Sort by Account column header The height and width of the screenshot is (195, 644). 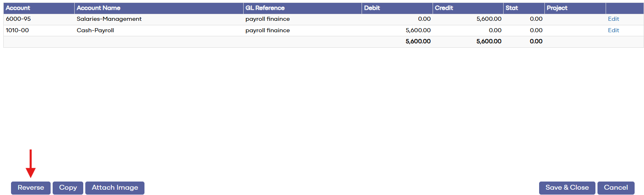(x=18, y=8)
